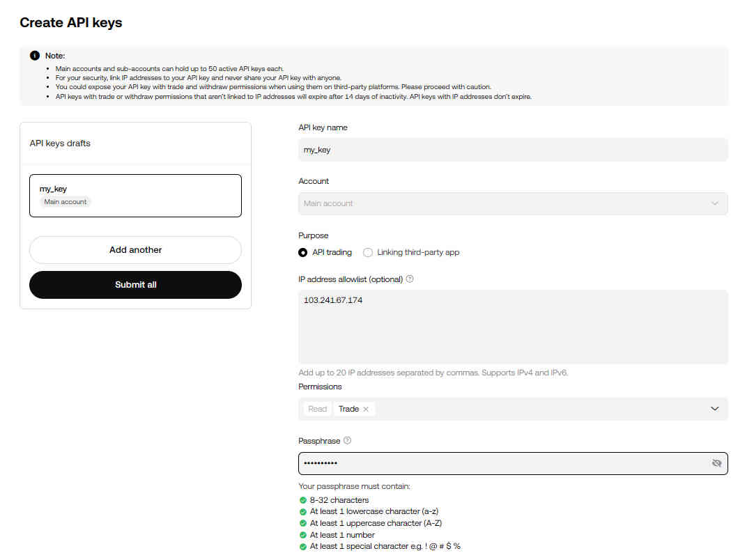Screen dimensions: 731x560
Task: Click the uppercase character requirement check icon
Action: pos(303,523)
